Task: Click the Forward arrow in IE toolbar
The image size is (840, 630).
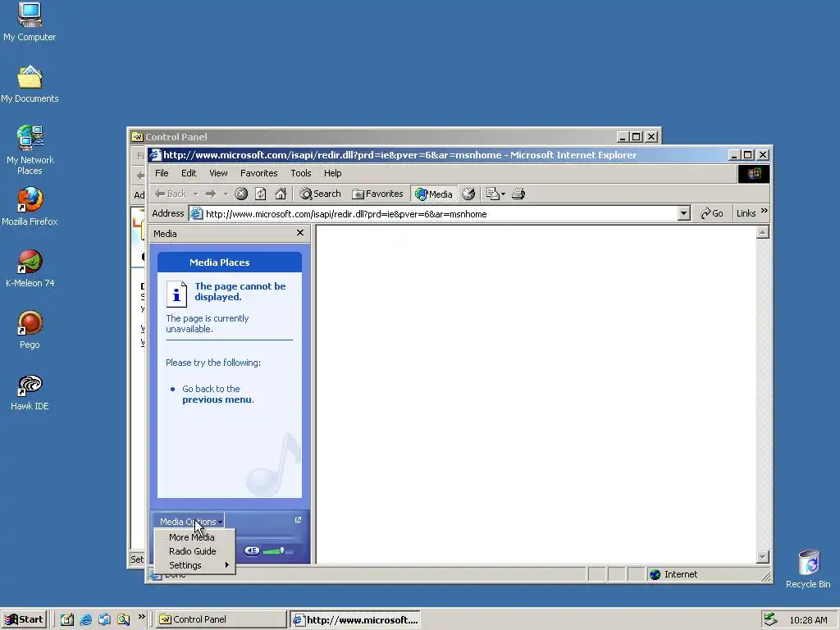Action: tap(211, 194)
